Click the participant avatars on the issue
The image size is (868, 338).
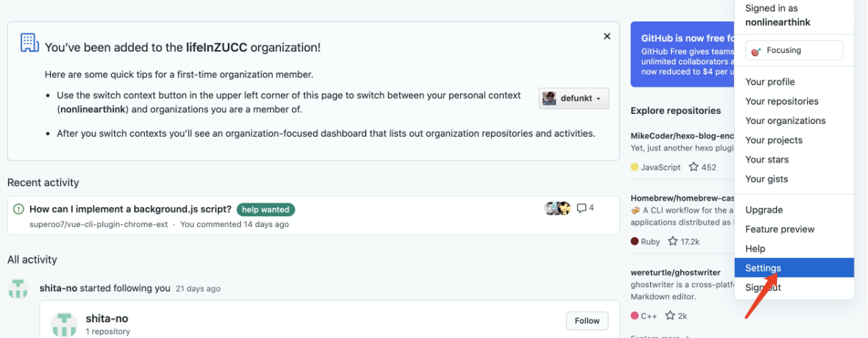(x=558, y=208)
